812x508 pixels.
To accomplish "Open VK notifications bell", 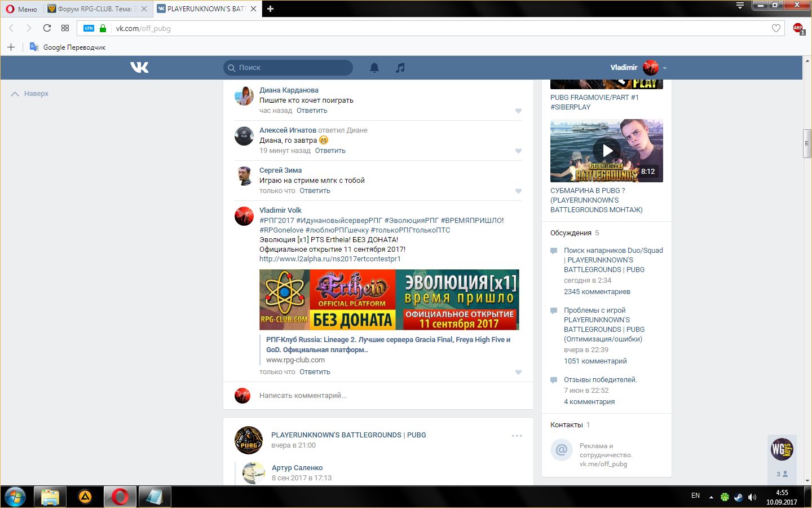I will tap(374, 68).
